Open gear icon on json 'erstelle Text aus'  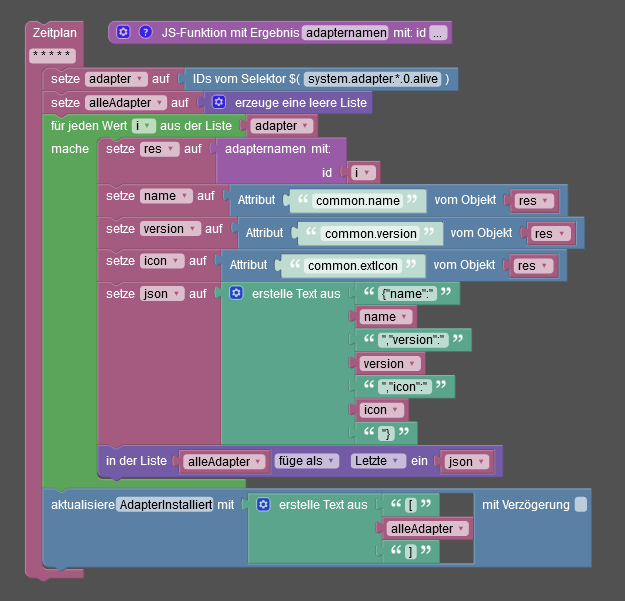point(236,293)
